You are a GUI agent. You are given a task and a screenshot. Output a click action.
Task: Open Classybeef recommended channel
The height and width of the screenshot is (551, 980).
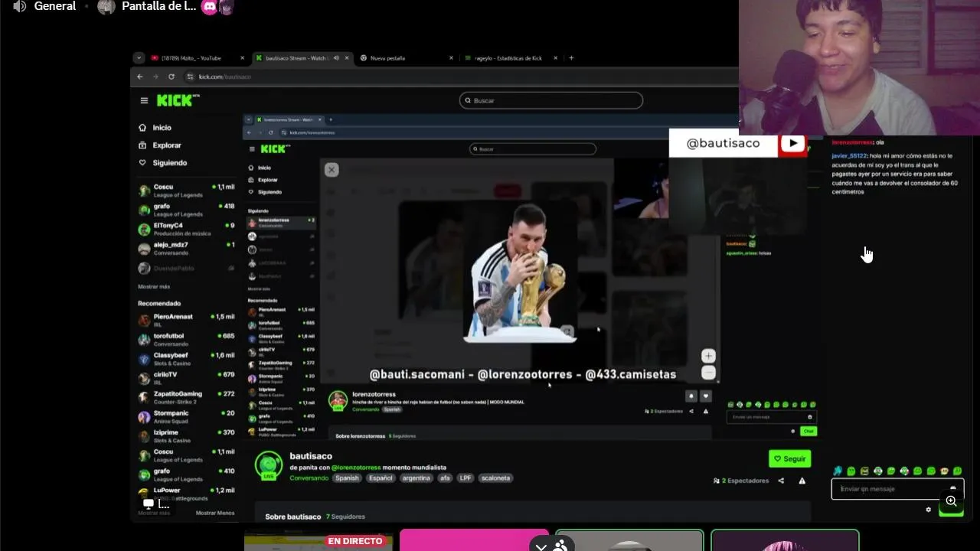[x=186, y=358]
